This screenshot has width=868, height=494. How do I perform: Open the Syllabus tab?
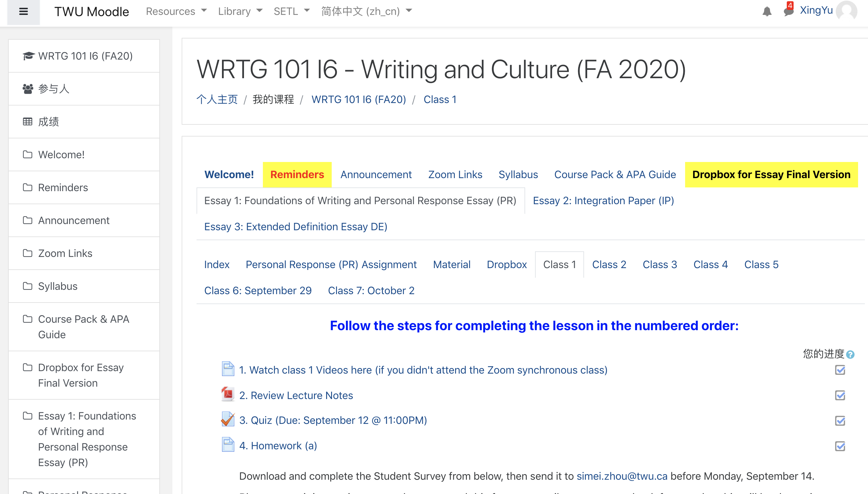[518, 174]
